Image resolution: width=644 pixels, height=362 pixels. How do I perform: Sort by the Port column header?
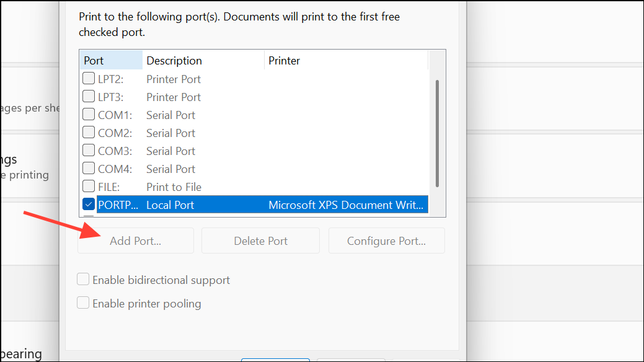(x=110, y=61)
